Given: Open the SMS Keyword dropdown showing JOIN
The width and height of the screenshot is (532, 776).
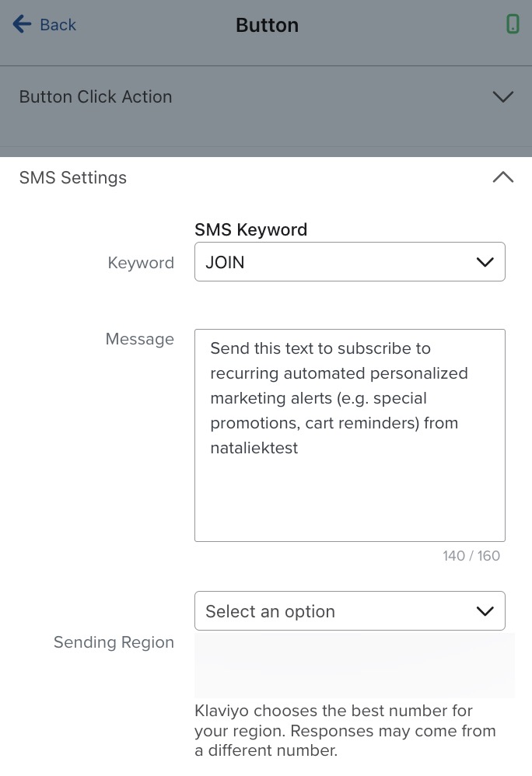Looking at the screenshot, I should click(x=350, y=262).
